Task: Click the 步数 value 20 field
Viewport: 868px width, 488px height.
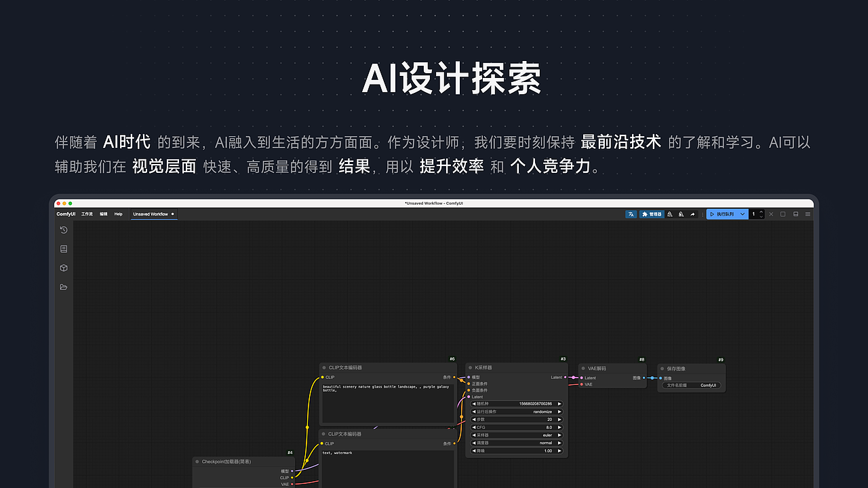Action: (x=517, y=420)
